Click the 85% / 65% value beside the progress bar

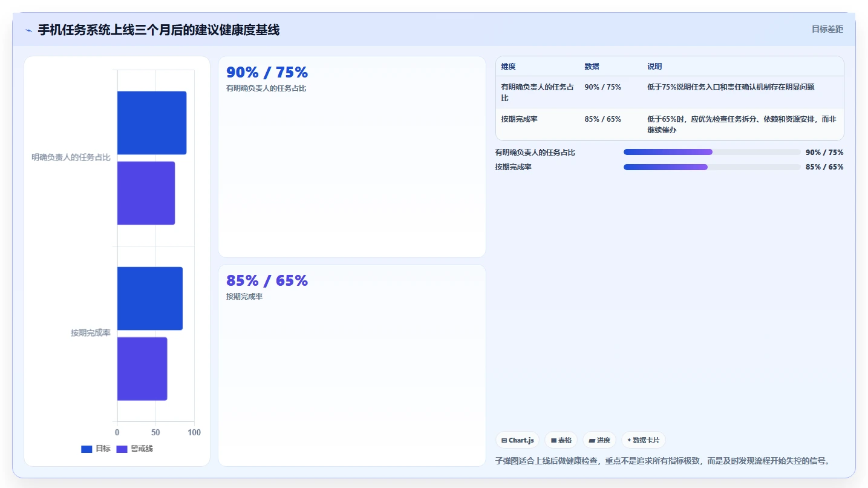point(824,167)
